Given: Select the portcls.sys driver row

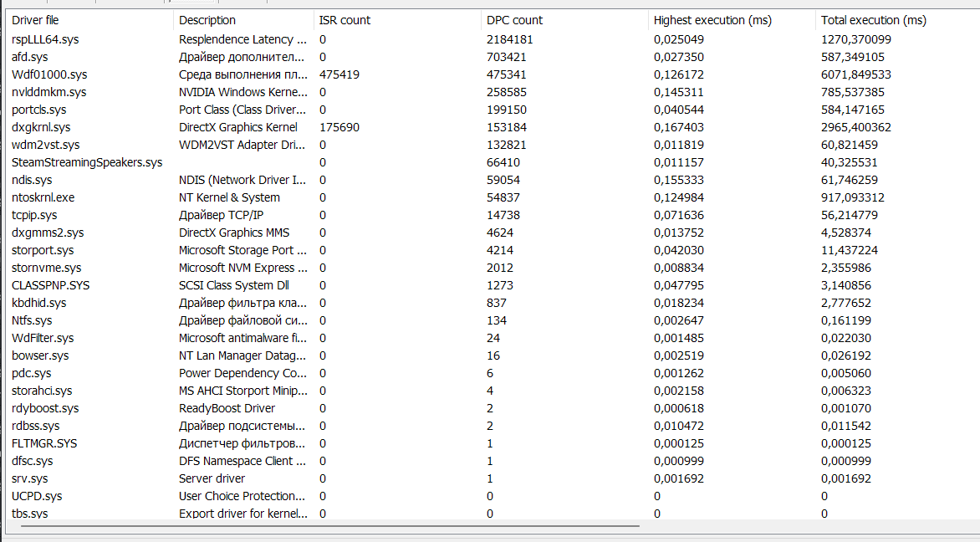Looking at the screenshot, I should (493, 110).
